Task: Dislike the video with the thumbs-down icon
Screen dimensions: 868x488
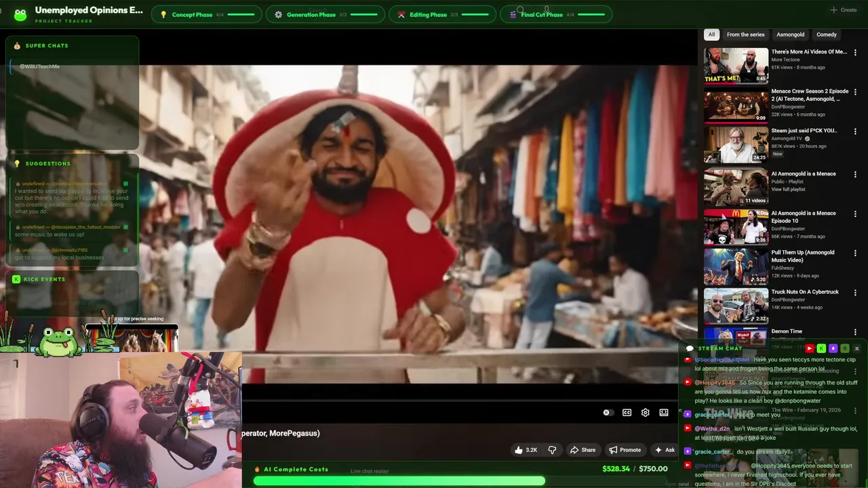Action: coord(552,450)
